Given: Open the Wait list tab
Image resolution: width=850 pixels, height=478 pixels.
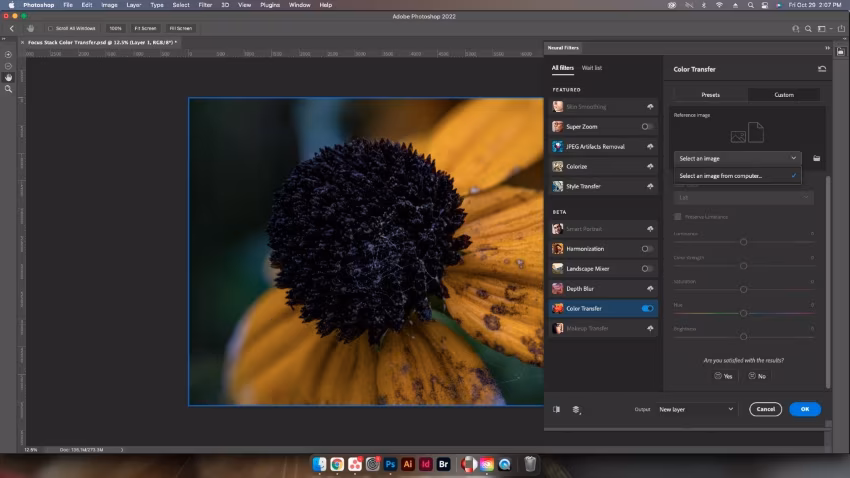Looking at the screenshot, I should click(592, 68).
